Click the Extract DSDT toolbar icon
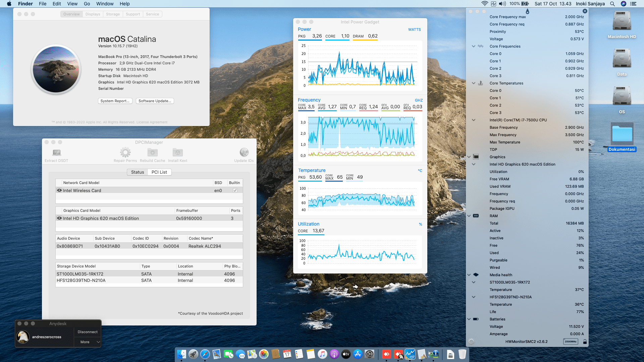The width and height of the screenshot is (644, 362). (57, 153)
